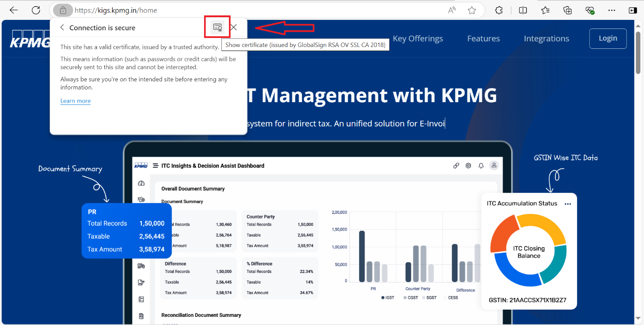Click the orange segment of the ITC donut chart
This screenshot has height=325, width=644.
coord(502,235)
